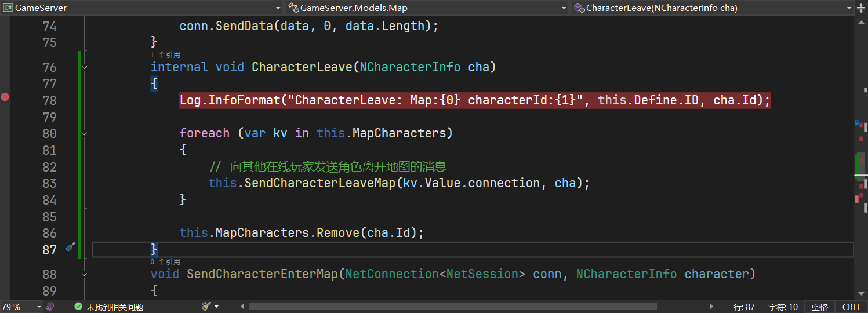868x313 pixels.
Task: Click the 空格 indentation button
Action: point(820,307)
